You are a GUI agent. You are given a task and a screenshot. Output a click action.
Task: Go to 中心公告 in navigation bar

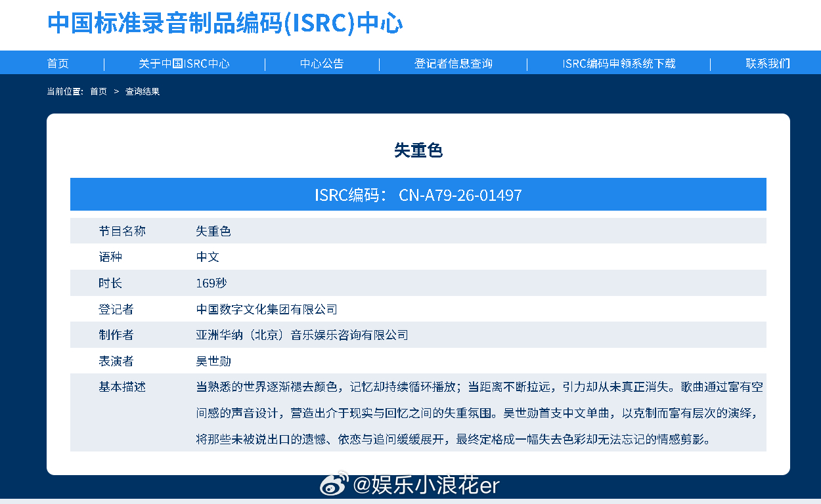pyautogui.click(x=322, y=64)
